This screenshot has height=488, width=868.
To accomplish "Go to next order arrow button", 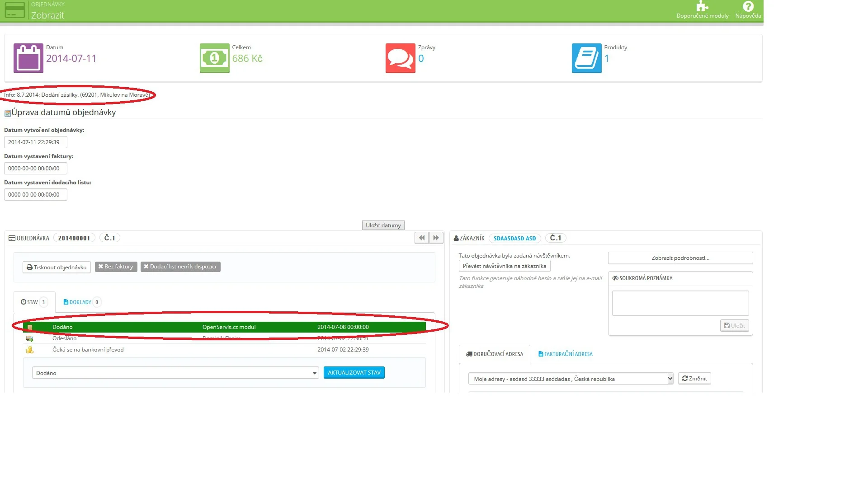I will pyautogui.click(x=436, y=238).
